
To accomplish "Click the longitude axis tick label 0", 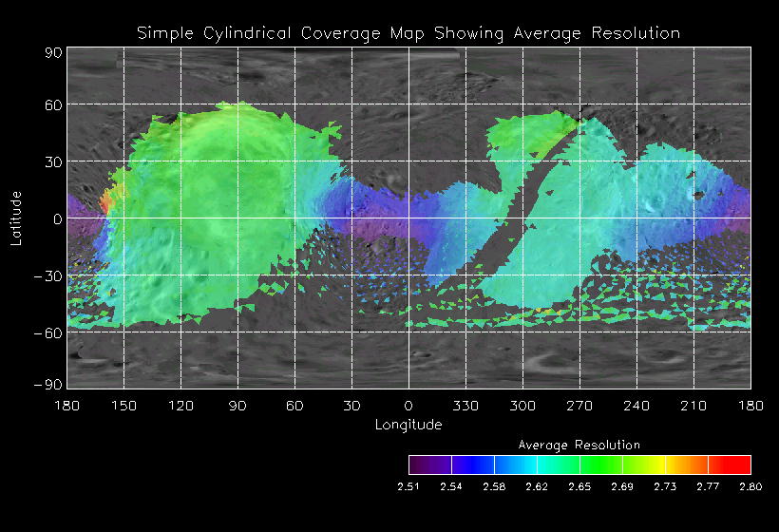I will point(408,406).
